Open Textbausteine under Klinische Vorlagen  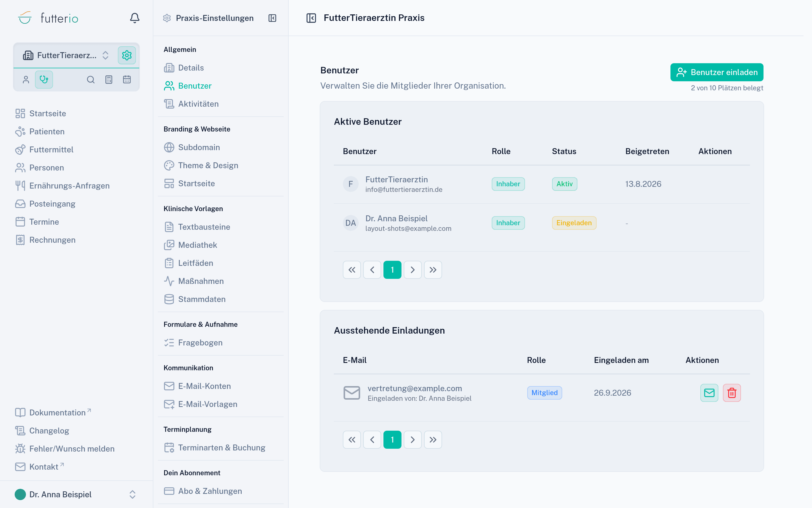pyautogui.click(x=220, y=227)
